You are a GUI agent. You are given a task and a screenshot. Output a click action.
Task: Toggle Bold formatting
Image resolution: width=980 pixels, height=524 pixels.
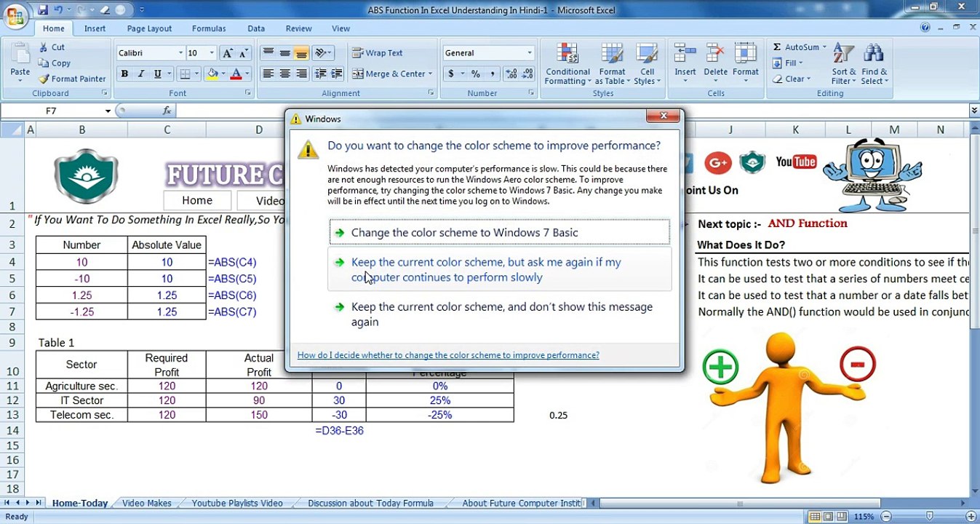click(124, 74)
